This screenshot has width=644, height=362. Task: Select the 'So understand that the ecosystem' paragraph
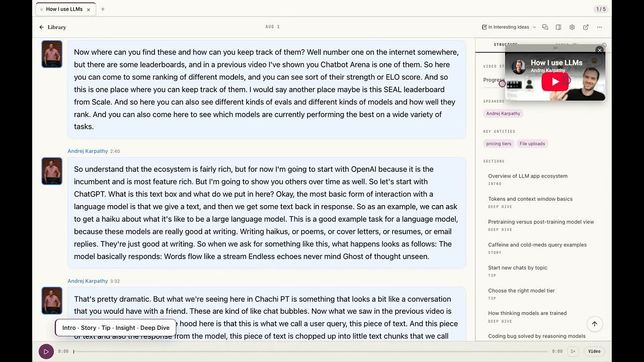267,213
